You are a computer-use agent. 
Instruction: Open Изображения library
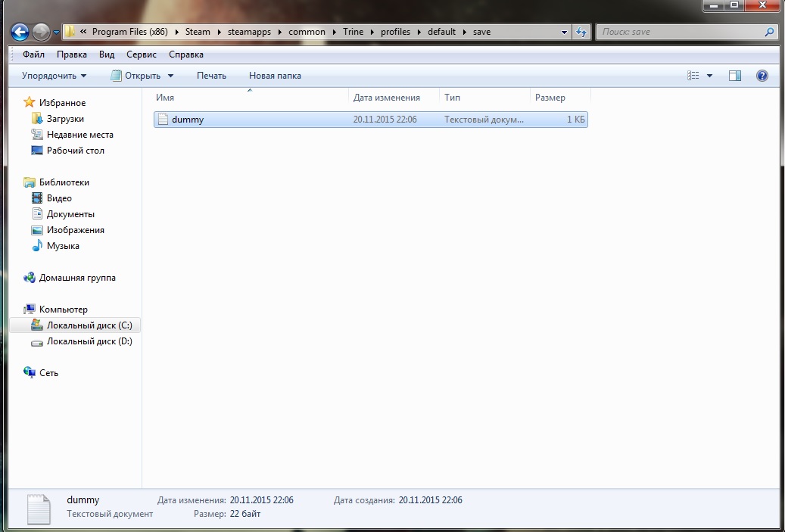pyautogui.click(x=76, y=230)
